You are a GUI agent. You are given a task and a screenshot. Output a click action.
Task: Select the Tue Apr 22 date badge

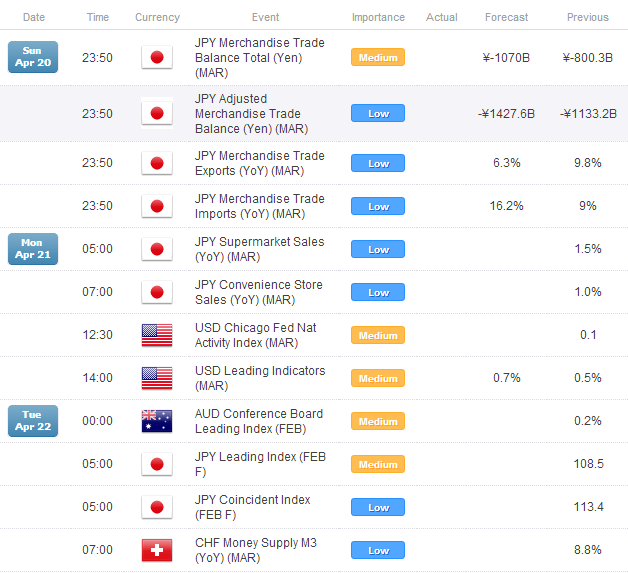(33, 421)
